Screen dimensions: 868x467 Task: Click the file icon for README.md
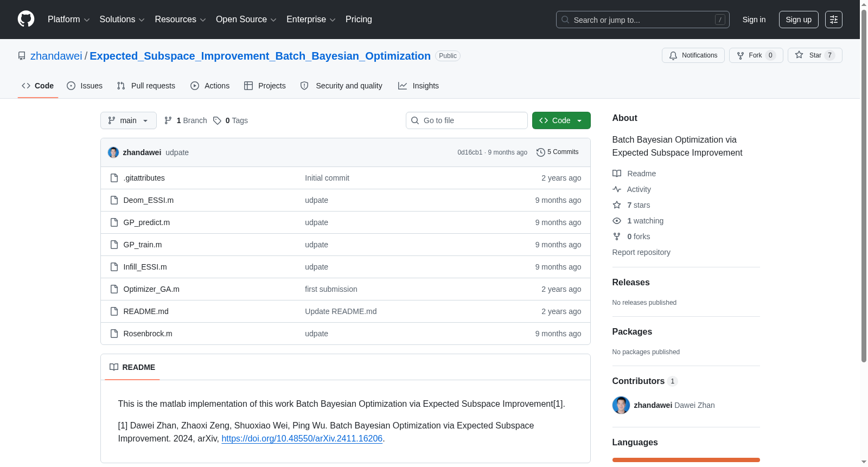[x=114, y=311]
